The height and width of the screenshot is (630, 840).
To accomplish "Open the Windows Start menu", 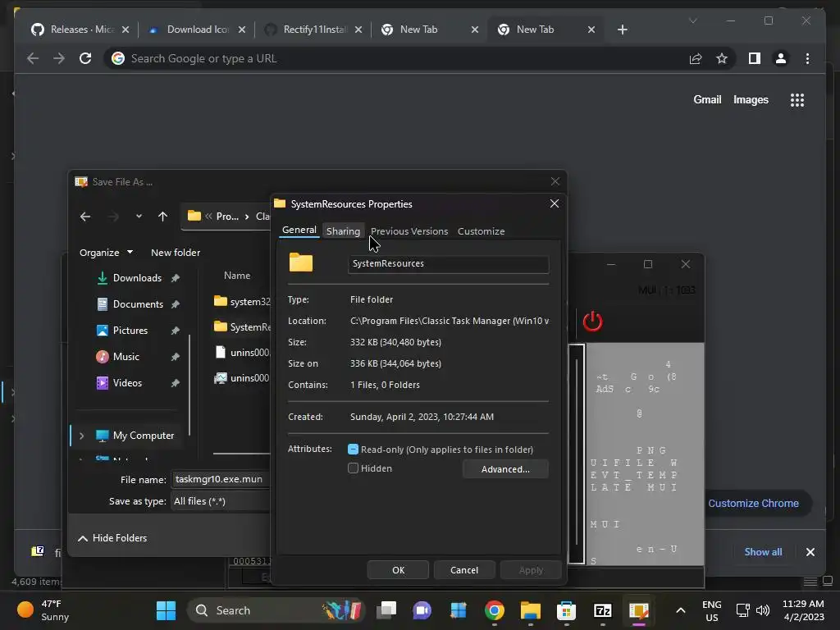I will 166,610.
